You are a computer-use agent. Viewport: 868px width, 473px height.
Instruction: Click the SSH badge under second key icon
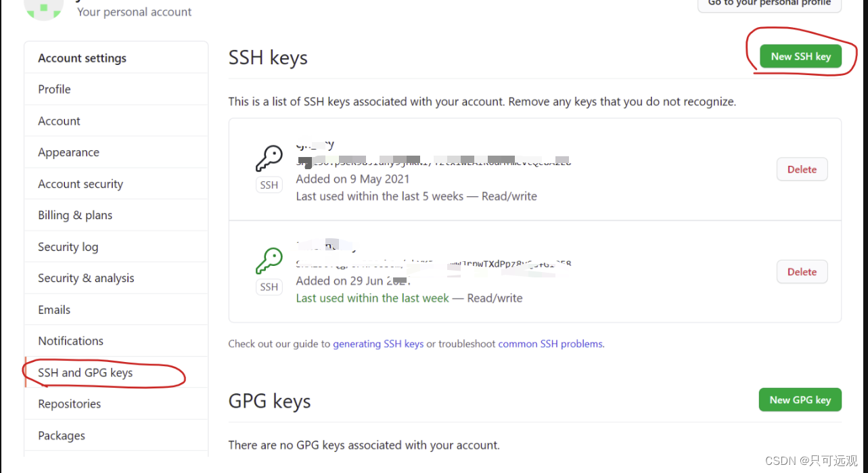click(x=269, y=286)
